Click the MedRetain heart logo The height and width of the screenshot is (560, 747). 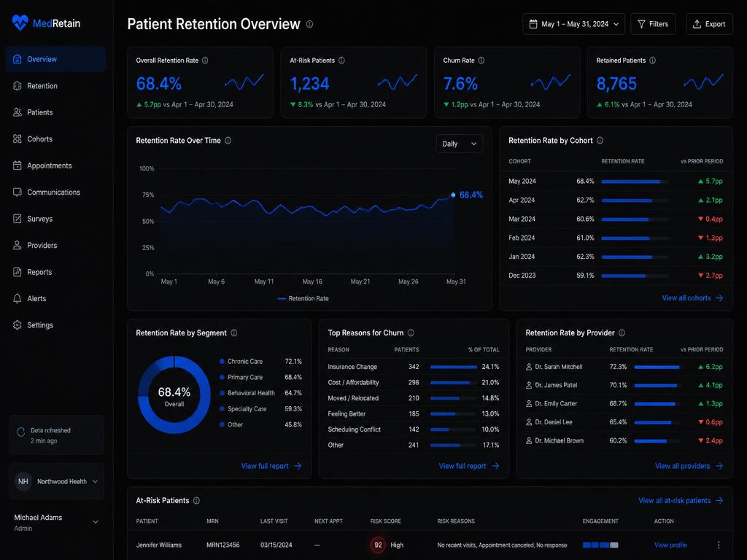click(20, 23)
